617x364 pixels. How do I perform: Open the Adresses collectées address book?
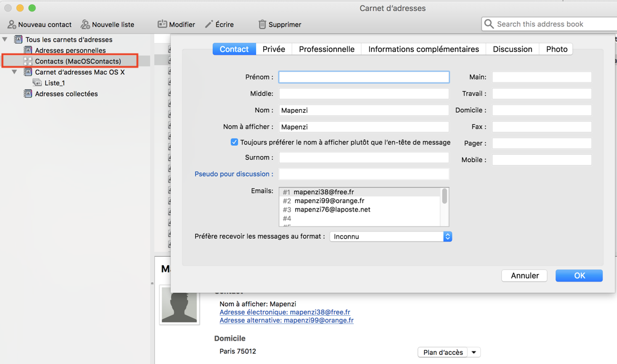66,94
